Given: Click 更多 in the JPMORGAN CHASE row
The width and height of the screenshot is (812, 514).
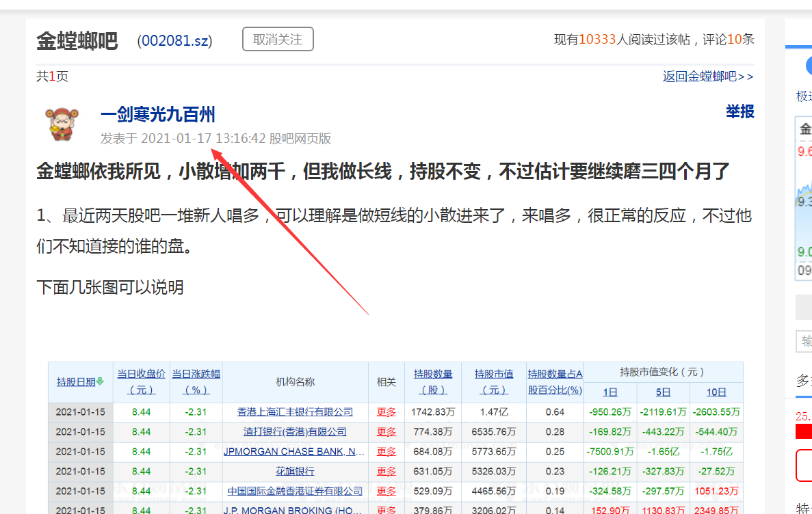Looking at the screenshot, I should click(386, 451).
